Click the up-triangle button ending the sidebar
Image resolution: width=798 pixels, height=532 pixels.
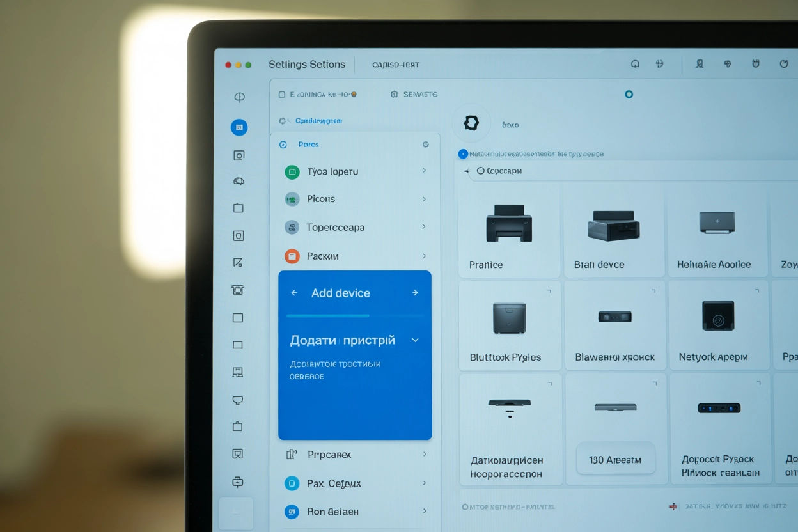236,513
